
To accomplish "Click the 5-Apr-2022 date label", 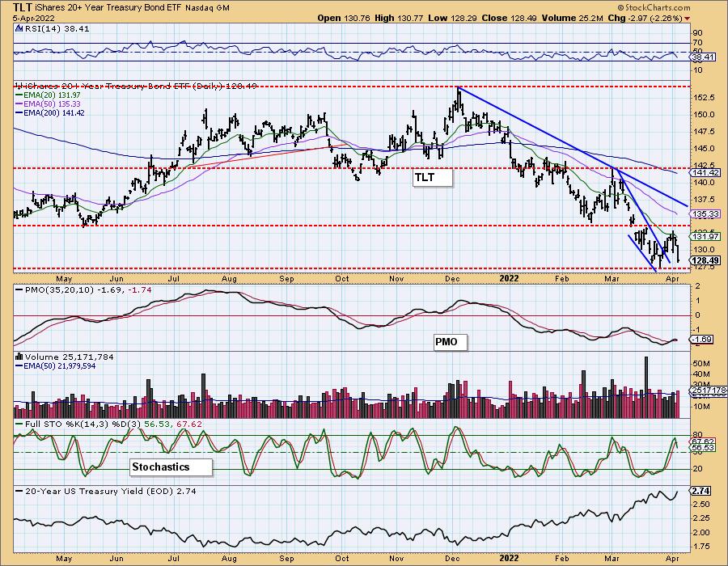I will (x=34, y=19).
